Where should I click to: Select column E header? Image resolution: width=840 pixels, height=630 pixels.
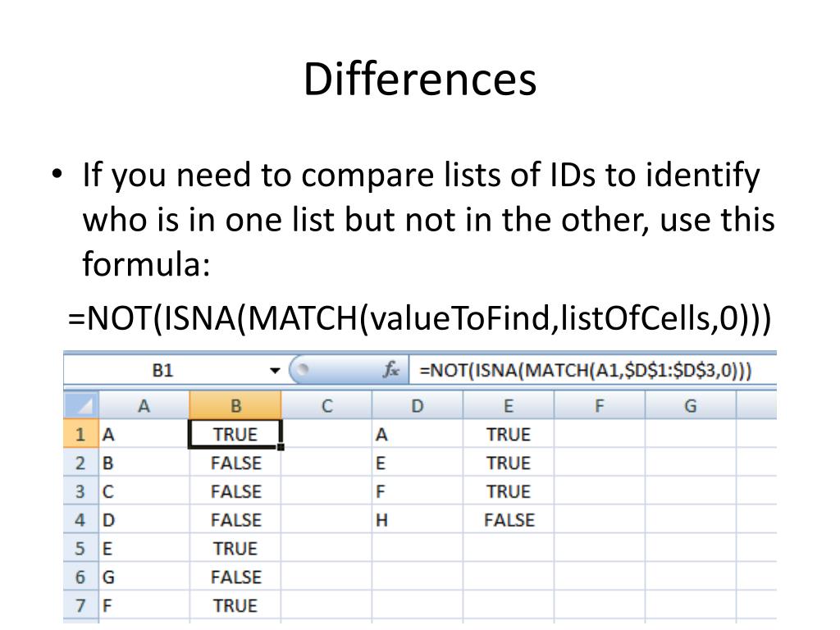[509, 405]
